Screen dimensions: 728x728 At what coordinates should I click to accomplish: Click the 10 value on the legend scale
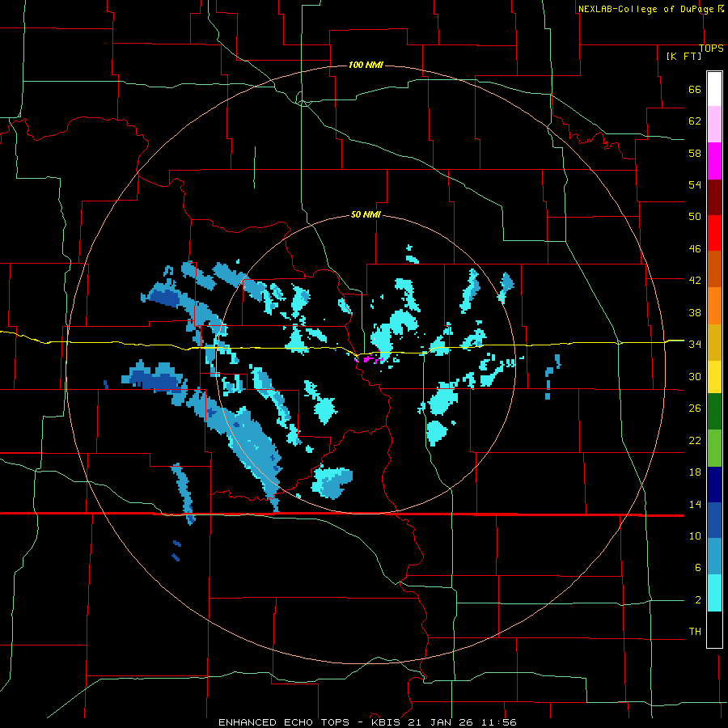pos(695,535)
